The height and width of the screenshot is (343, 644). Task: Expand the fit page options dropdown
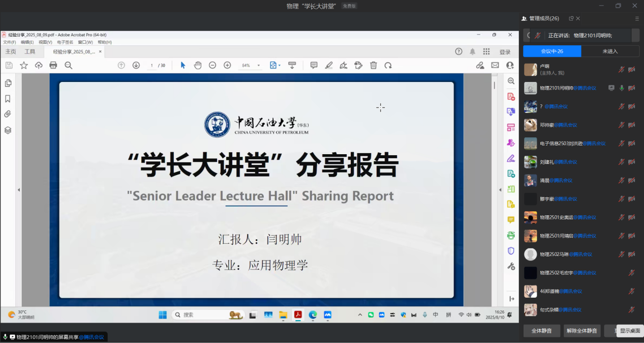(x=280, y=66)
